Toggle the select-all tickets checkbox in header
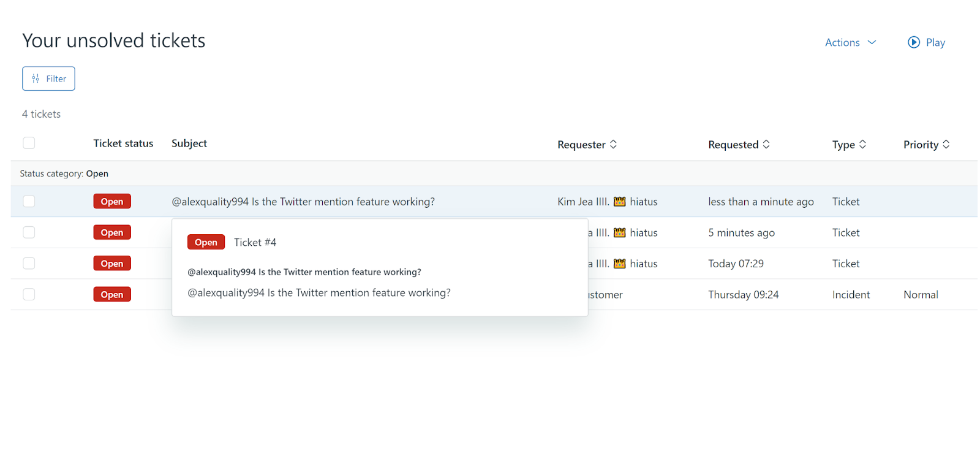Image resolution: width=980 pixels, height=453 pixels. (29, 143)
